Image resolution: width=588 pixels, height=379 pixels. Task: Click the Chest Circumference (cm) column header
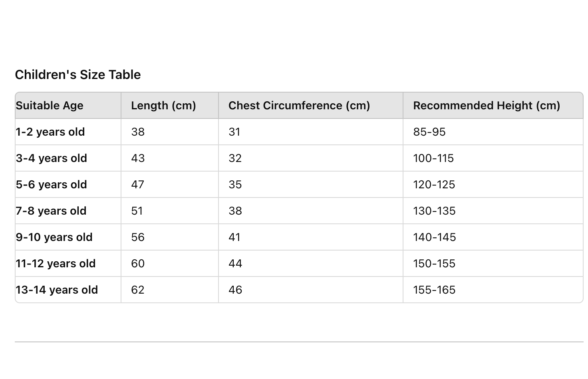311,105
